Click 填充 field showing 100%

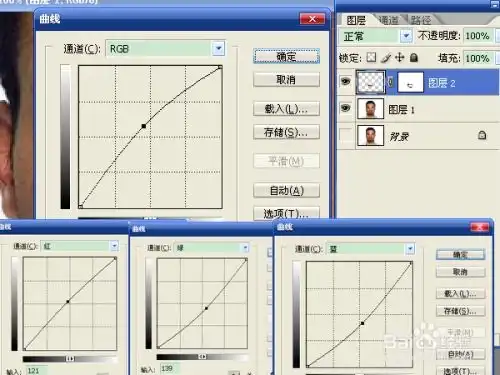pos(478,58)
